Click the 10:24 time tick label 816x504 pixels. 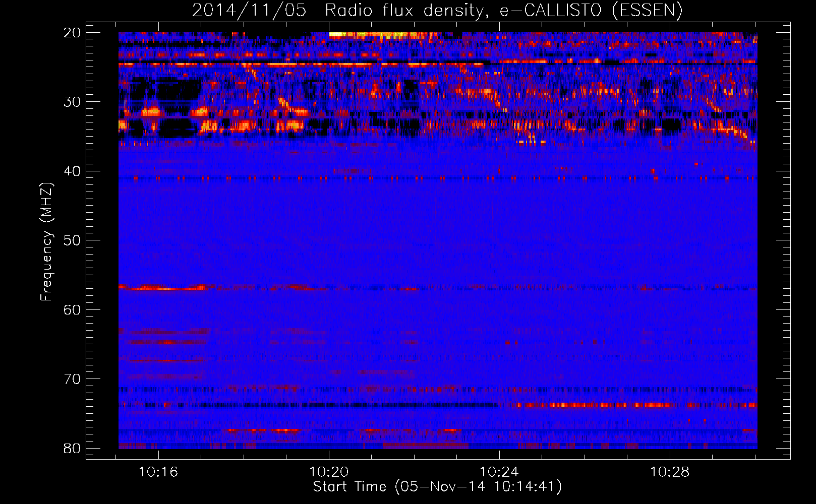pos(499,472)
